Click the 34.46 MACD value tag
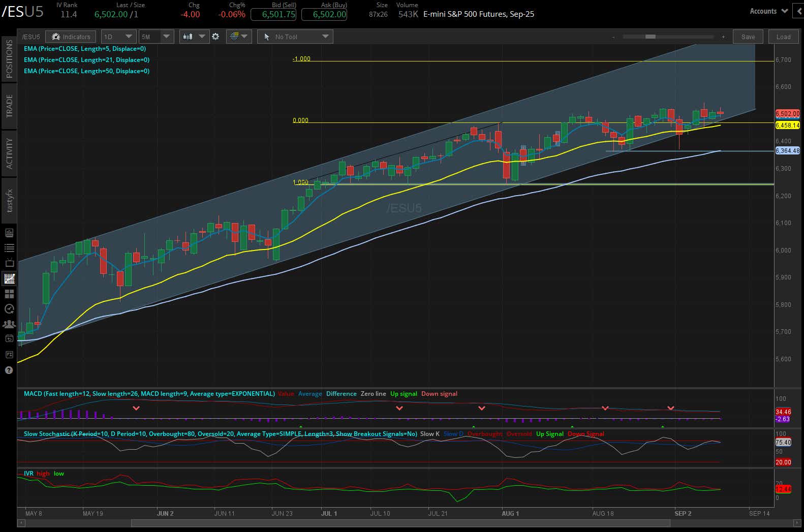This screenshot has height=532, width=804. (783, 412)
